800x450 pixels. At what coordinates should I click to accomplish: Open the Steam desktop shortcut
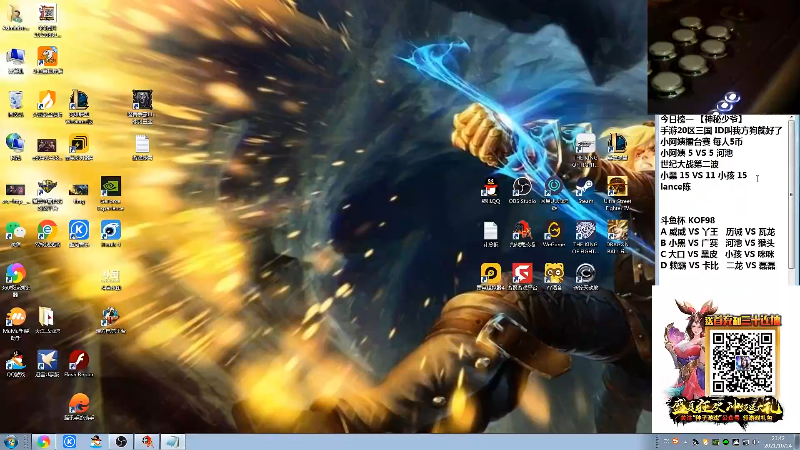click(585, 191)
